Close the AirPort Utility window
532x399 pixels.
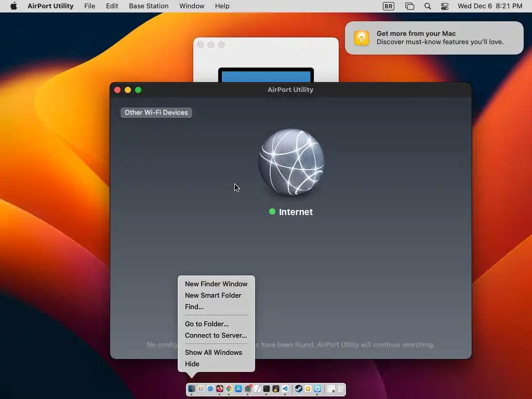point(117,90)
